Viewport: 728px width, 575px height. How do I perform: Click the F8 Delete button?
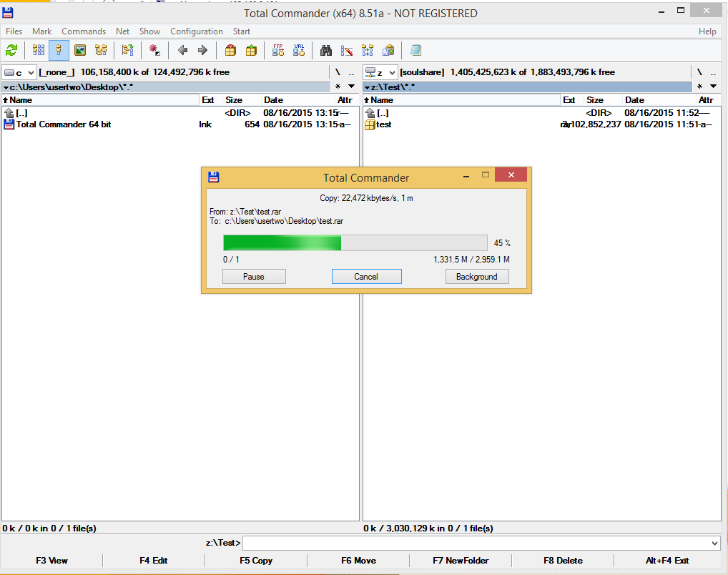[563, 561]
